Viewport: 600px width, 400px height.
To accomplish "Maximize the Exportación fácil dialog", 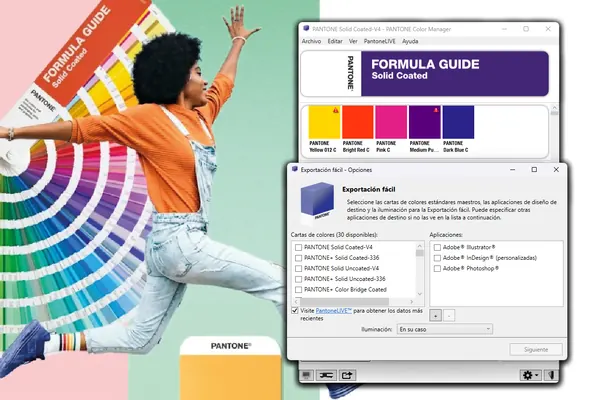I will click(534, 170).
